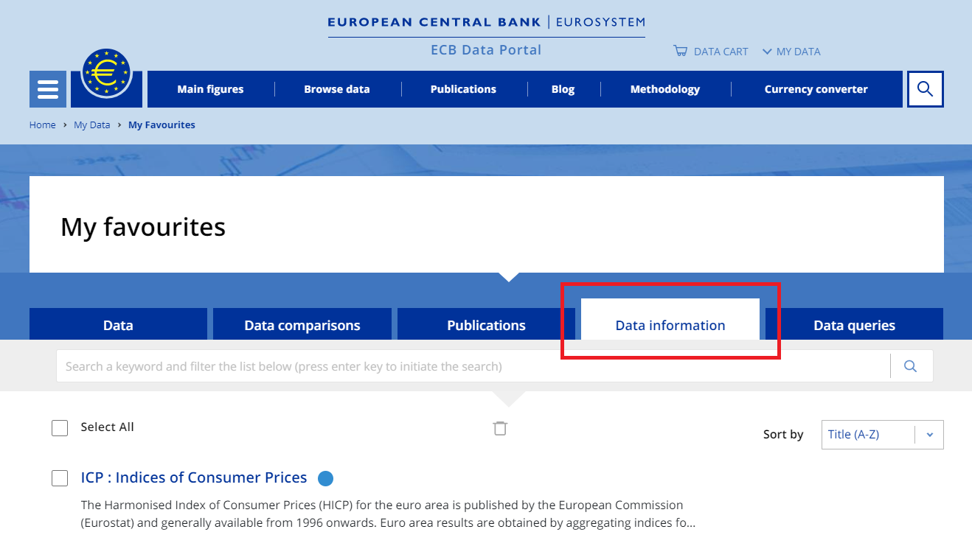Expand the My Data dropdown
Image resolution: width=972 pixels, height=560 pixels.
791,52
